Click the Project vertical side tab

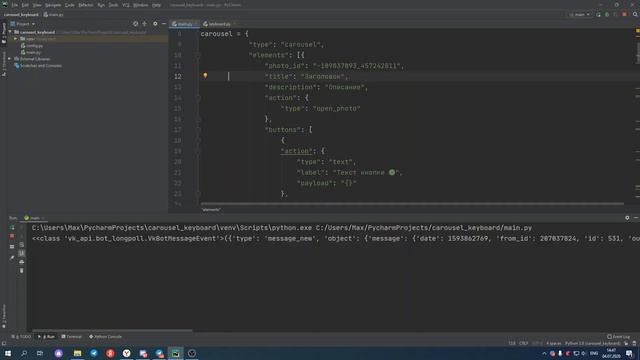click(4, 33)
